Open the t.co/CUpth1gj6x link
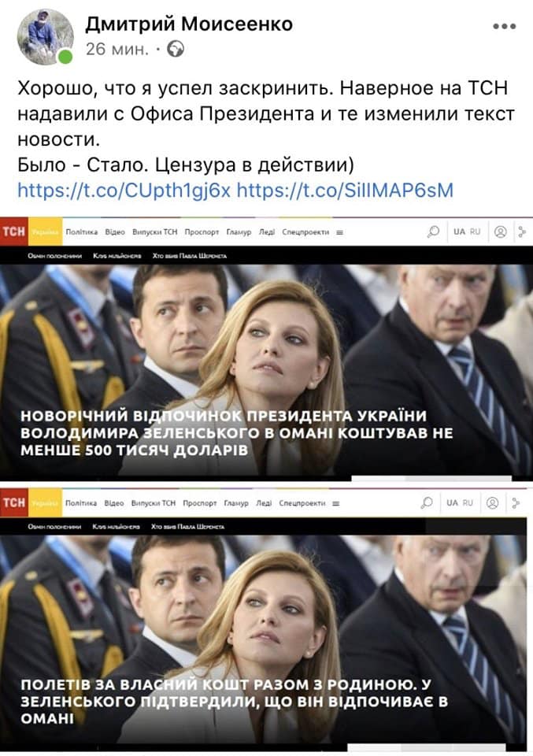 point(124,190)
